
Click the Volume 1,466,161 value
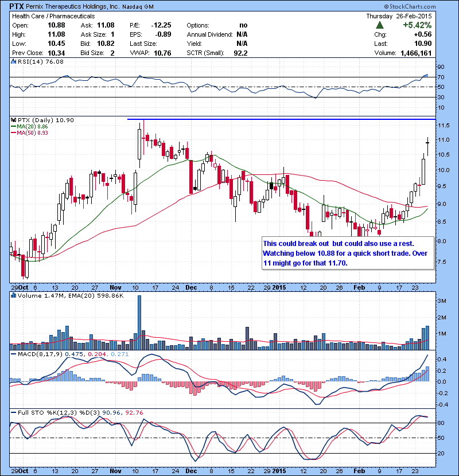[416, 53]
